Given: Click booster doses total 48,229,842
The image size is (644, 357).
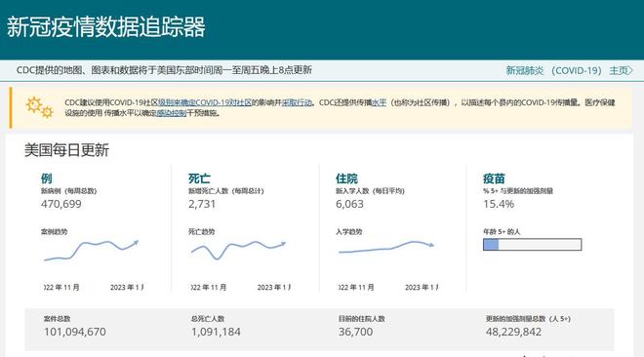Looking at the screenshot, I should point(513,332).
